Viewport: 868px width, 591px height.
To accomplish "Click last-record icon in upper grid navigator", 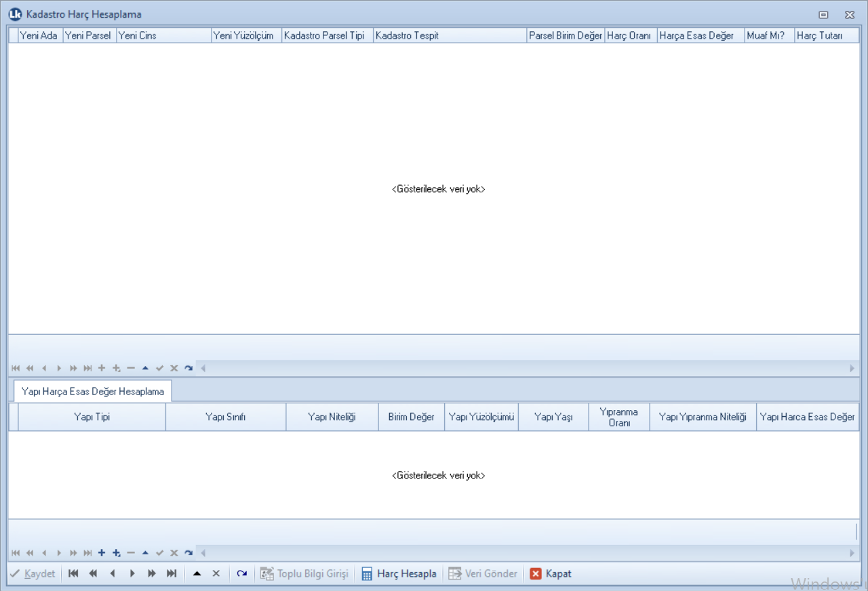I will [x=87, y=368].
